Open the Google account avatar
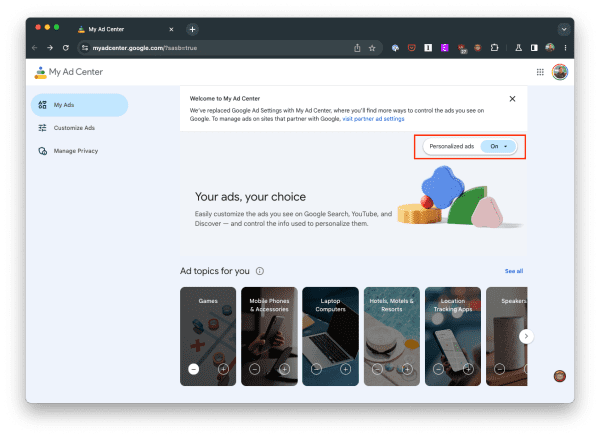Viewport: 600px width, 437px height. (x=559, y=72)
